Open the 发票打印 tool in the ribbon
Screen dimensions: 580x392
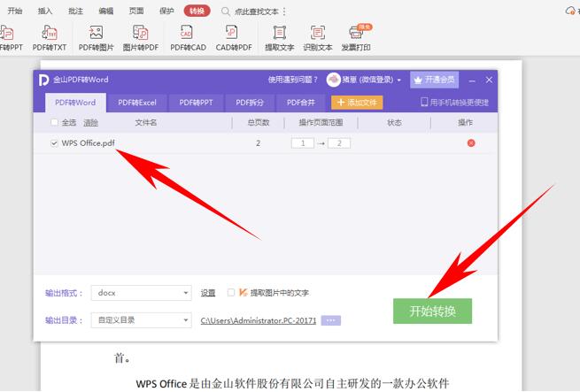pyautogui.click(x=356, y=38)
